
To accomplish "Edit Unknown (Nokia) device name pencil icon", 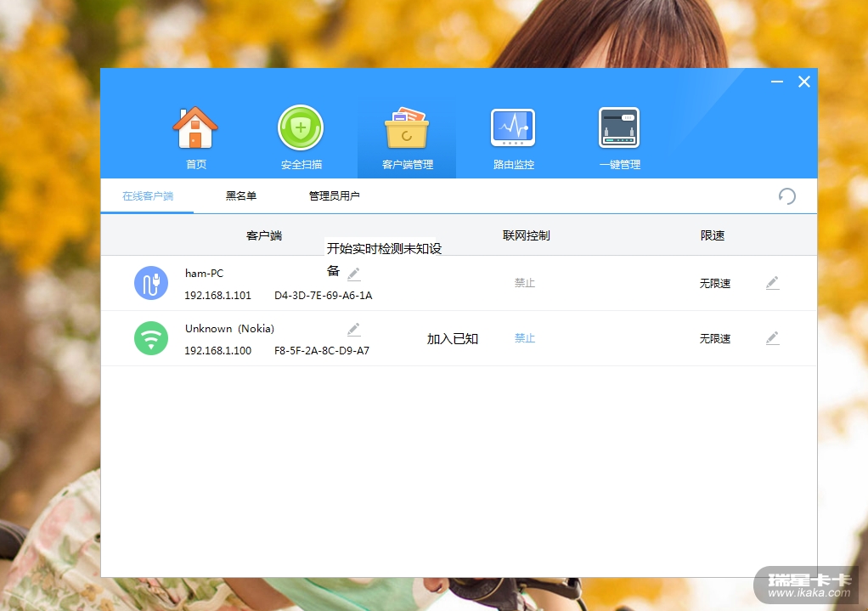I will coord(353,329).
